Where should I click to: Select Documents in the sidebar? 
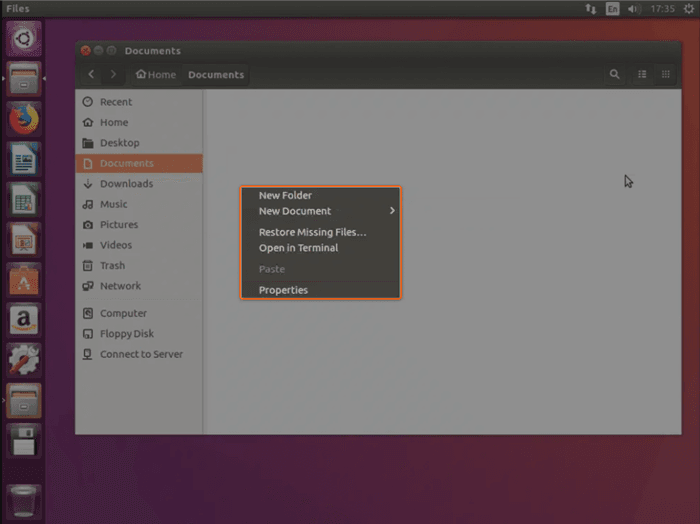point(139,163)
